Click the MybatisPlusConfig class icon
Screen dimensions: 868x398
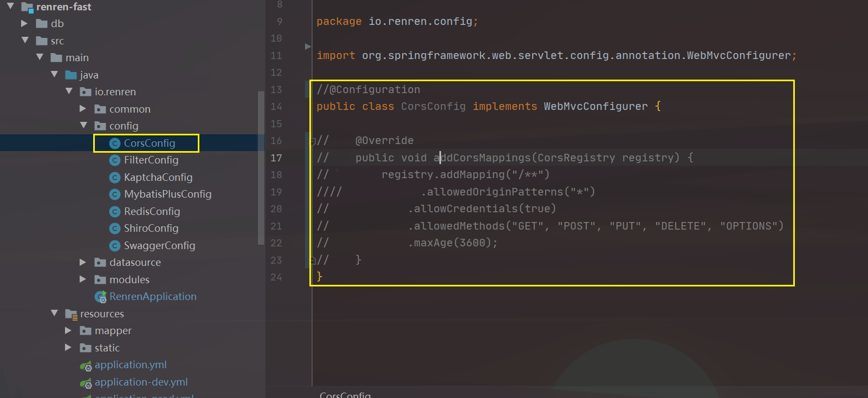[x=114, y=194]
